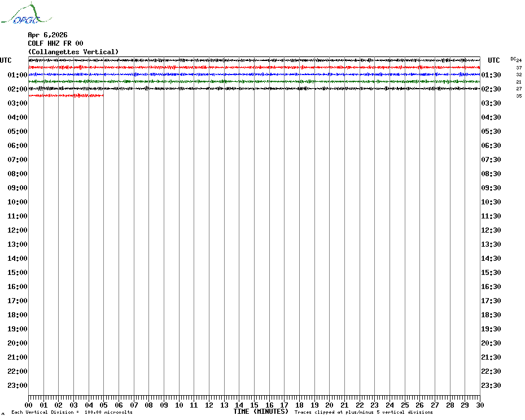Click the UTC label right of the plot

[493, 60]
